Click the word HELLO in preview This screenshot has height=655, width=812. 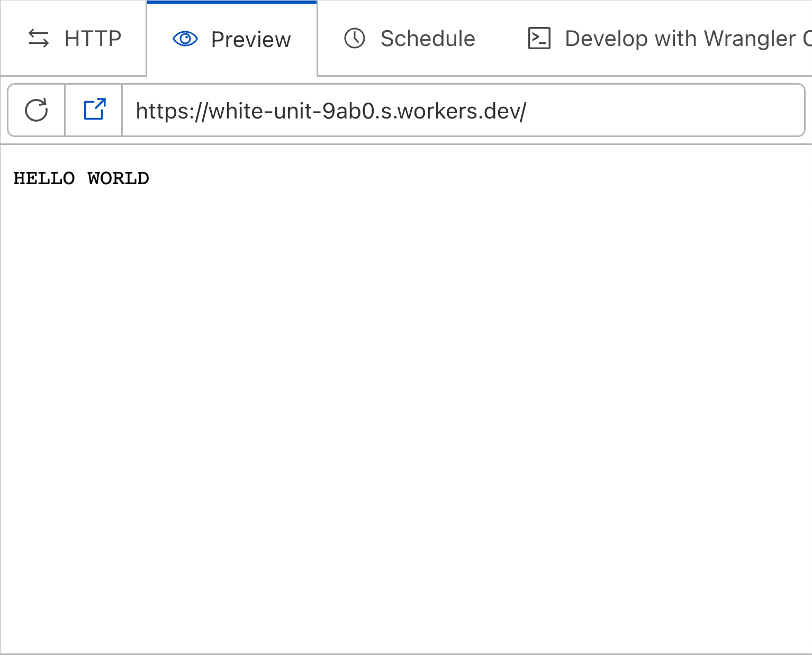[x=44, y=178]
